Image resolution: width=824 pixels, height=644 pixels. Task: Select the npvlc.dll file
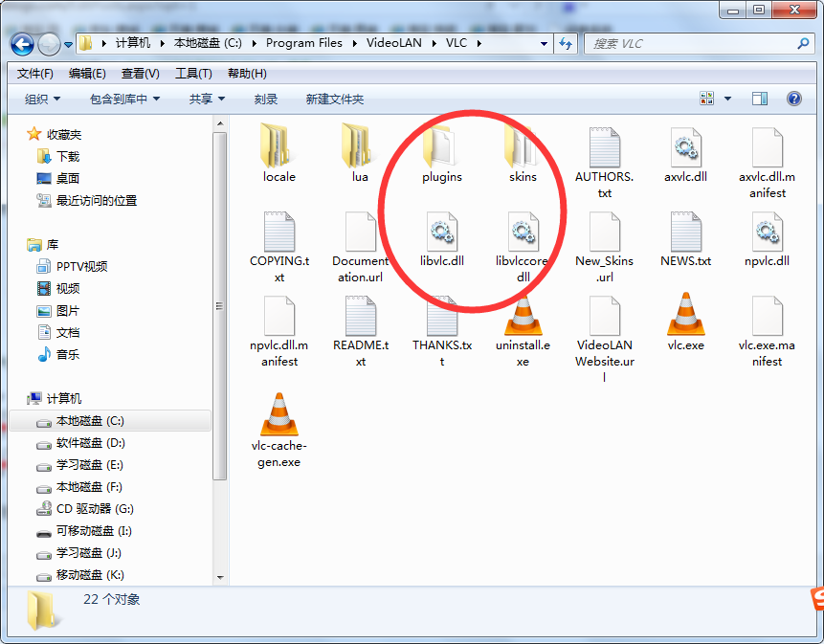(x=767, y=239)
